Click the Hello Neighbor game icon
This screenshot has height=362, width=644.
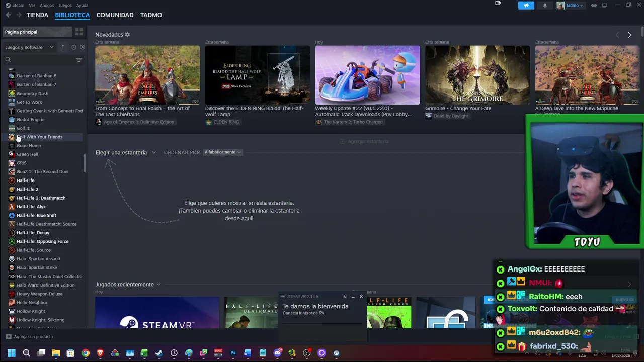[x=12, y=303]
